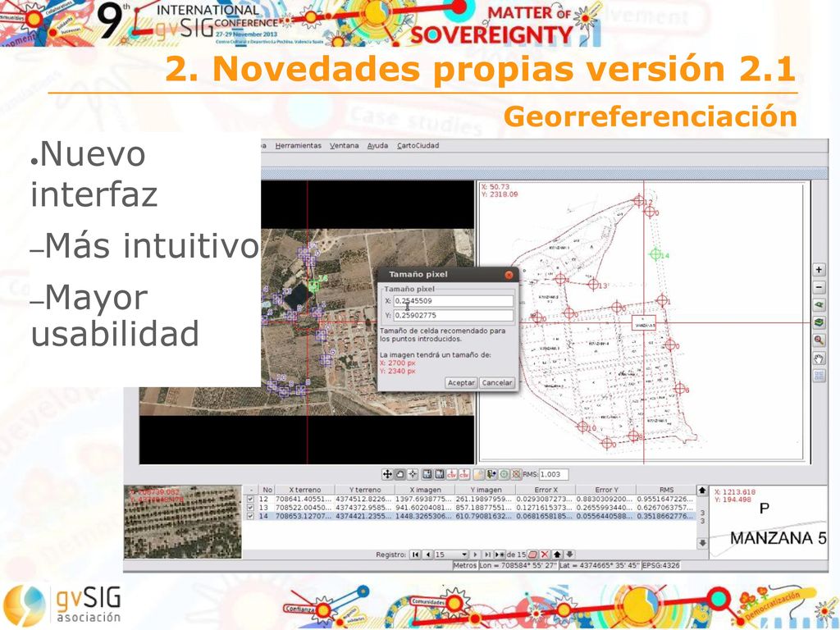Click the 'Y terreno' column header

coord(365,490)
